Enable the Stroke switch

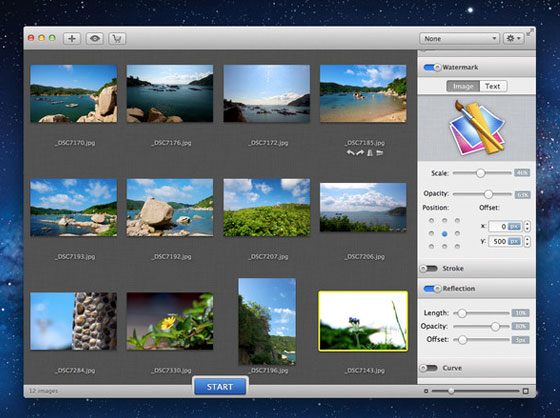click(429, 268)
